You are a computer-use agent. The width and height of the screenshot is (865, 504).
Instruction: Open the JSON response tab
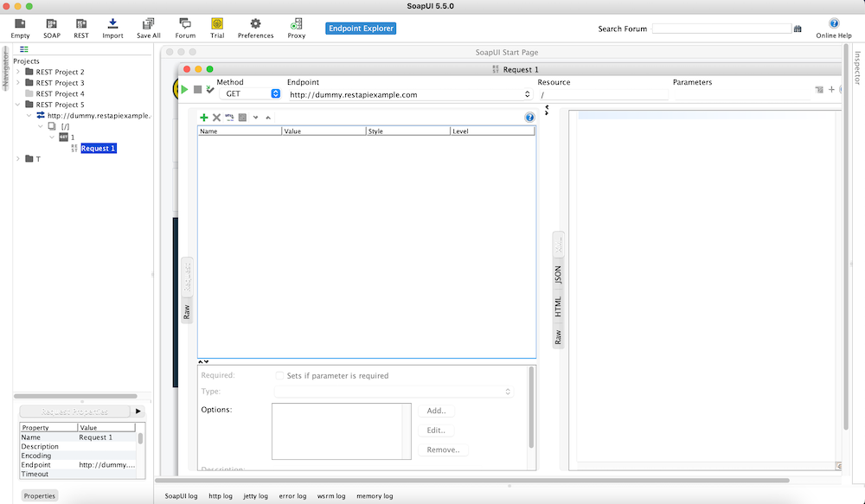(x=558, y=275)
